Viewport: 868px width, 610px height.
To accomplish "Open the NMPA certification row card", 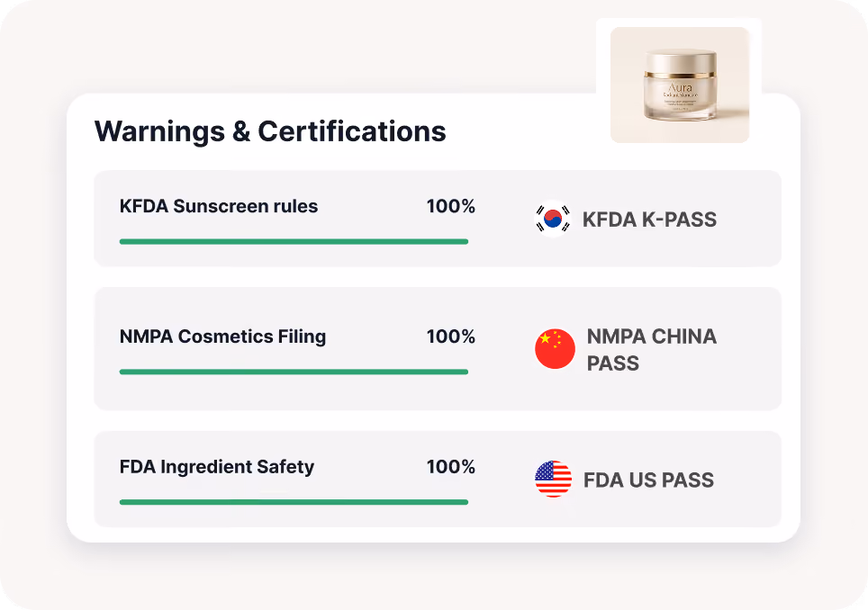I will coord(438,348).
